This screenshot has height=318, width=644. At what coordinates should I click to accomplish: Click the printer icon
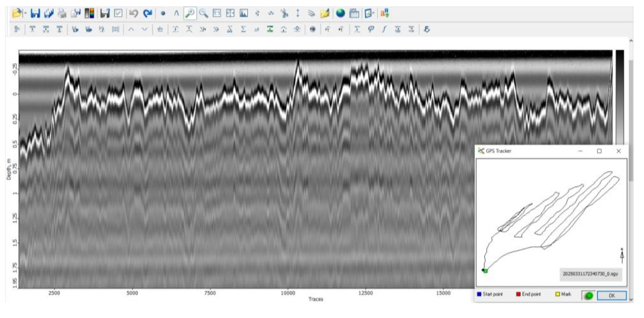pos(62,13)
